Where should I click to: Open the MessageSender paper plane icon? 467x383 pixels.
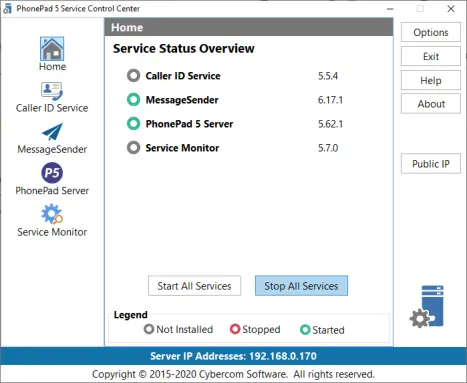[52, 132]
